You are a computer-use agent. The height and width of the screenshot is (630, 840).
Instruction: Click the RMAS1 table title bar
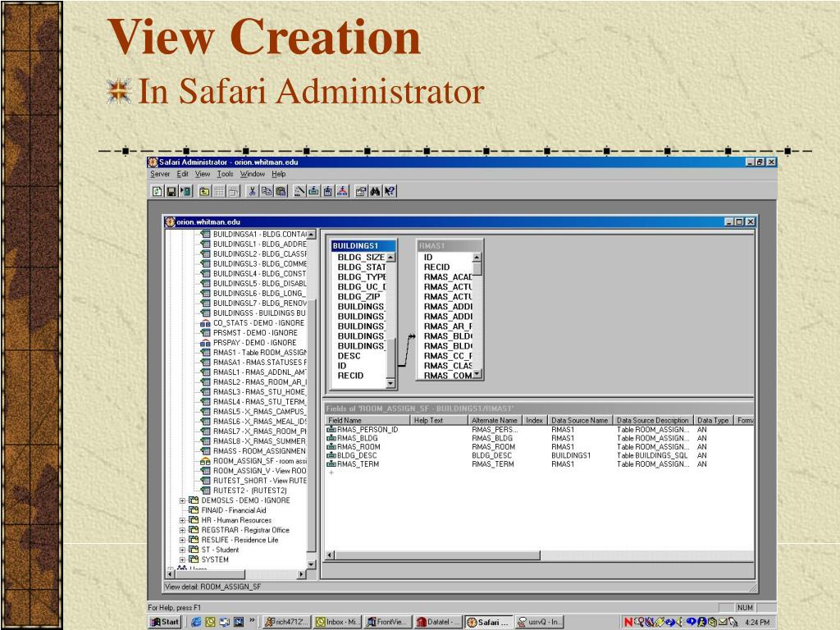click(450, 246)
